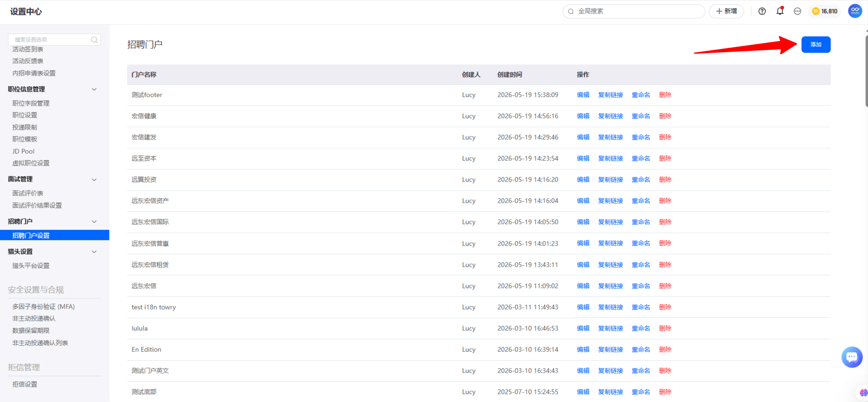Open 拒信设置 in the sidebar

[25, 385]
